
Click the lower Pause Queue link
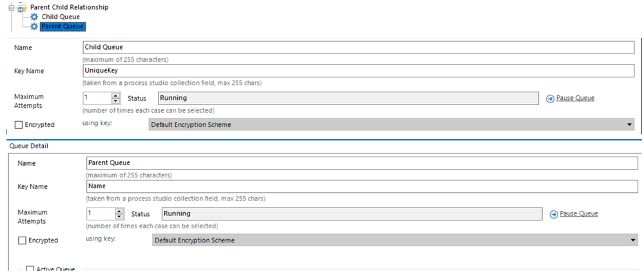tap(579, 213)
